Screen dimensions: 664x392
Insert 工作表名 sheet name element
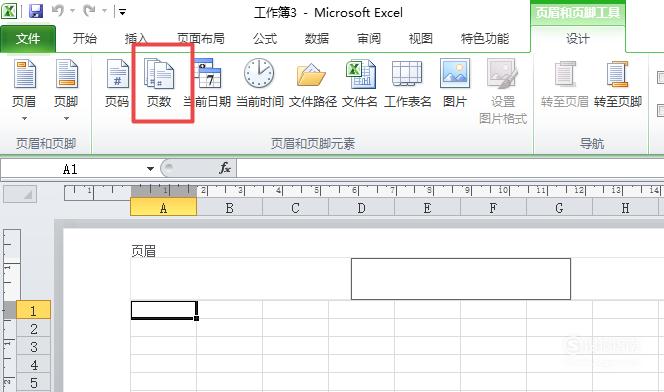(x=407, y=84)
